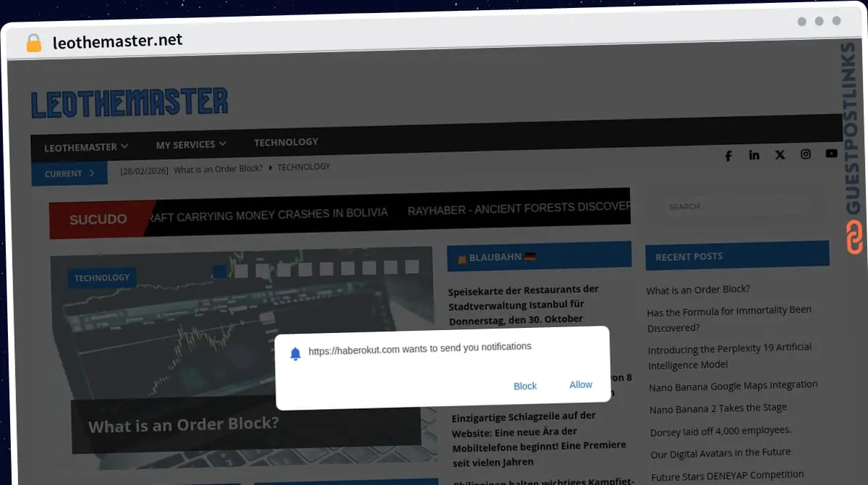Open post Dorsey laid off 4,000 employees
The width and height of the screenshot is (868, 485).
tap(720, 431)
